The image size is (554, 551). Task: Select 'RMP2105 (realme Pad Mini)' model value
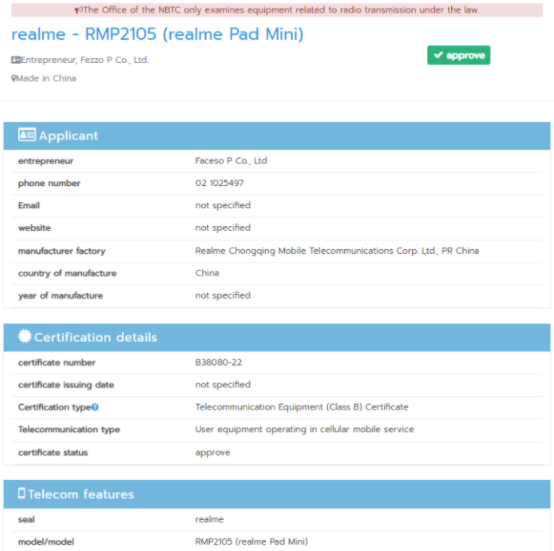pos(252,541)
